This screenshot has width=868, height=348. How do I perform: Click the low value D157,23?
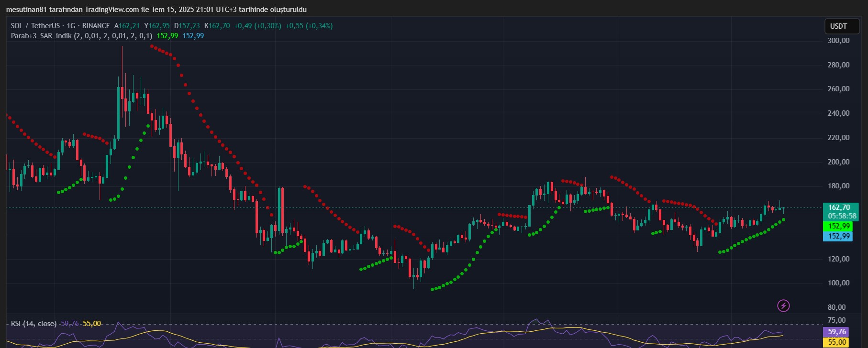(187, 26)
